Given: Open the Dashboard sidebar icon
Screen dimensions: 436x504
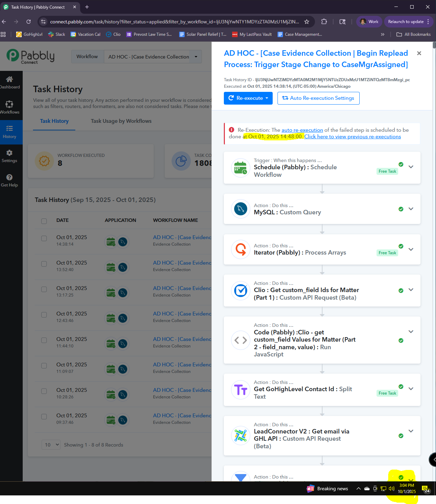Looking at the screenshot, I should pyautogui.click(x=10, y=79).
